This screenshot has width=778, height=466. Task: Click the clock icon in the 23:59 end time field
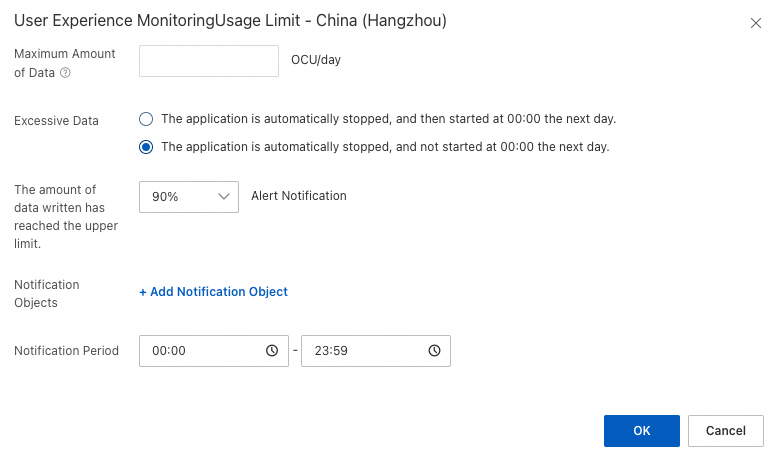click(x=434, y=351)
